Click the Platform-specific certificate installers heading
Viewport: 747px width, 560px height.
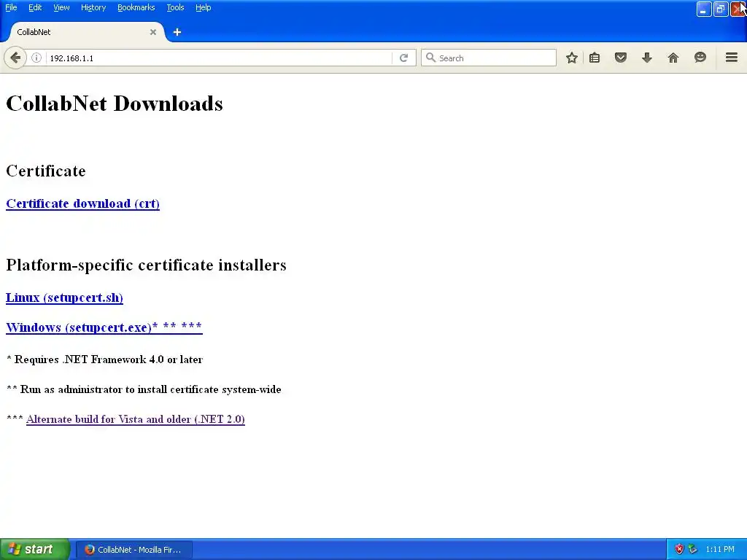[146, 265]
